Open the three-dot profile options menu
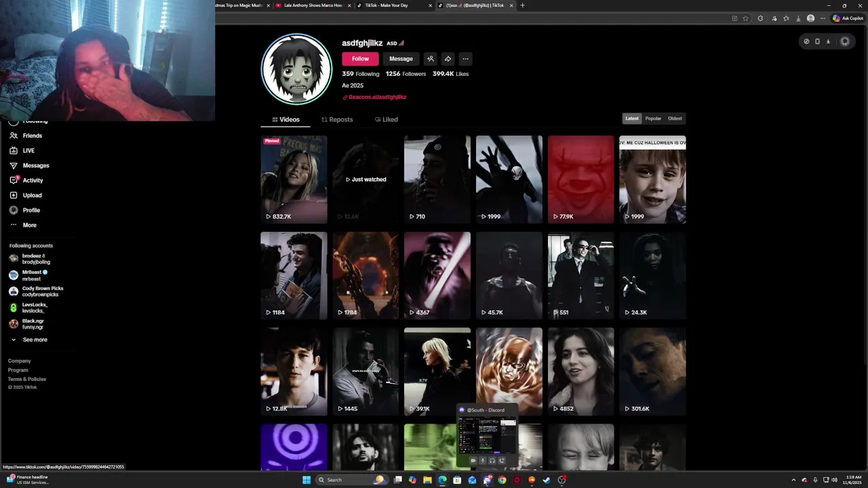Viewport: 868px width, 488px height. tap(465, 59)
